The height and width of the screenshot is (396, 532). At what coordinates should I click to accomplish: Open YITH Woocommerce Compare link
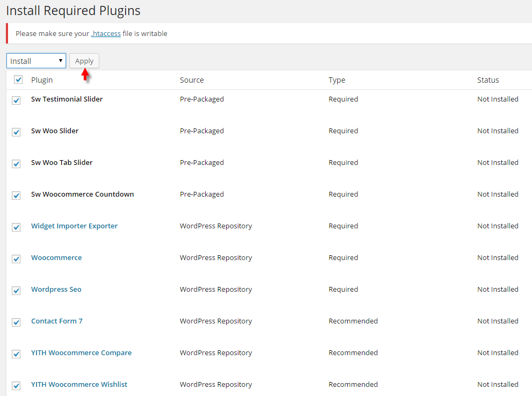point(82,352)
